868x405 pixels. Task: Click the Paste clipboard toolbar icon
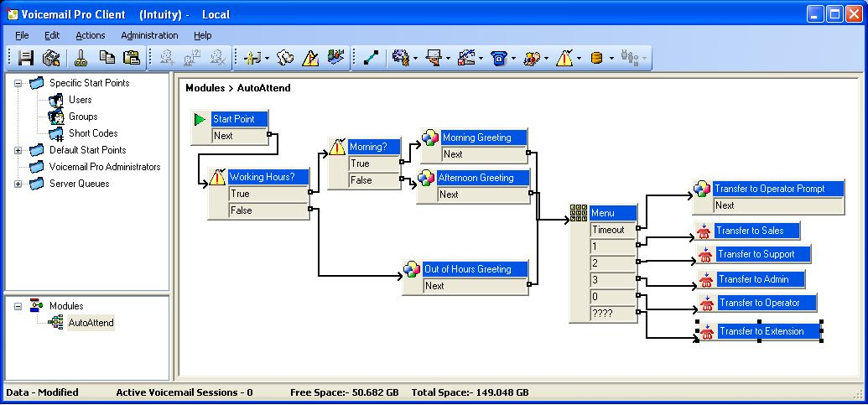point(132,58)
